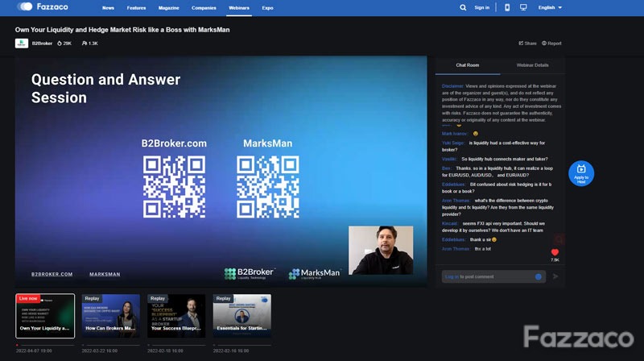The image size is (644, 361).
Task: Click the 1.3K viewers icon
Action: pos(85,44)
